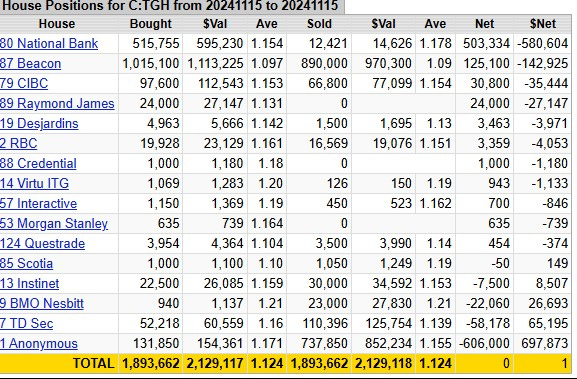This screenshot has width=577, height=379.
Task: Select Desjardins bought value 4,963
Action: coord(163,123)
